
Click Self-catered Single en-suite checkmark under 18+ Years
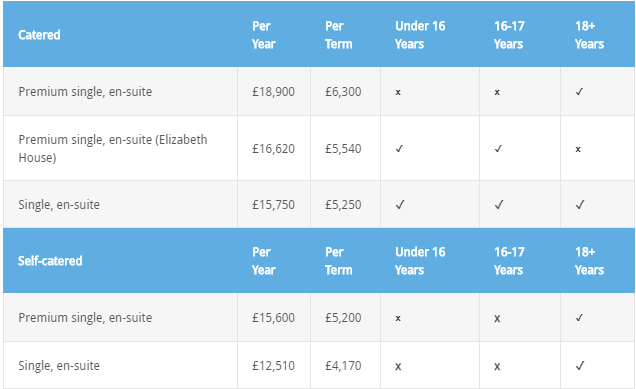click(x=580, y=366)
